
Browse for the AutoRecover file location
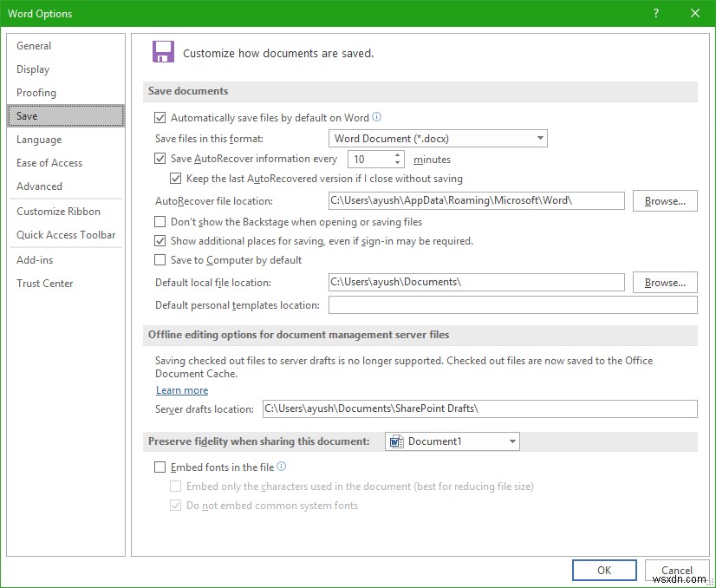pyautogui.click(x=664, y=200)
